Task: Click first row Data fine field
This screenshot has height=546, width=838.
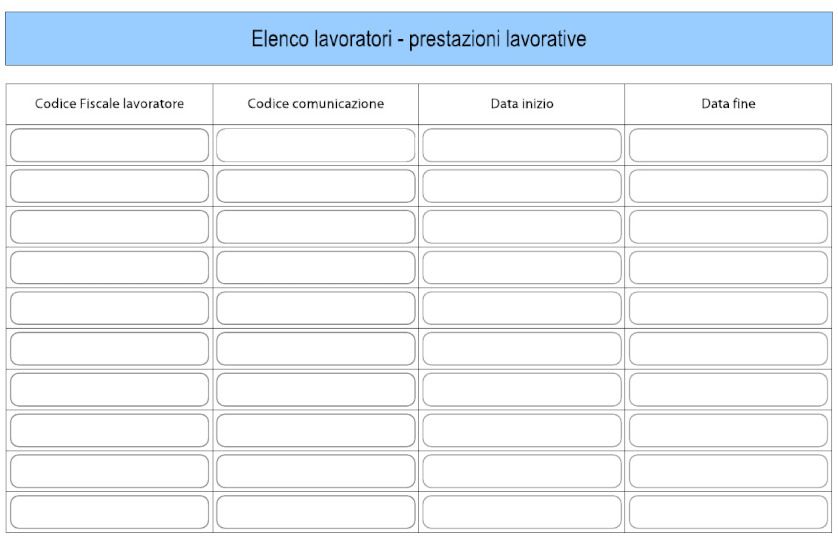Action: (x=728, y=145)
